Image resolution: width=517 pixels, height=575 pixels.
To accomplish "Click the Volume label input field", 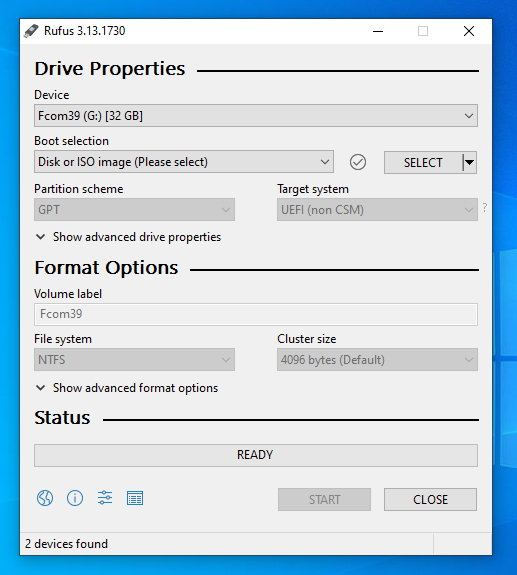I will 256,314.
